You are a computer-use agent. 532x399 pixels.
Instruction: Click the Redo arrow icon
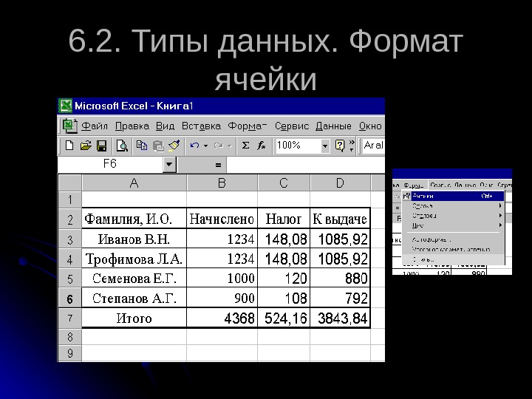click(x=219, y=146)
